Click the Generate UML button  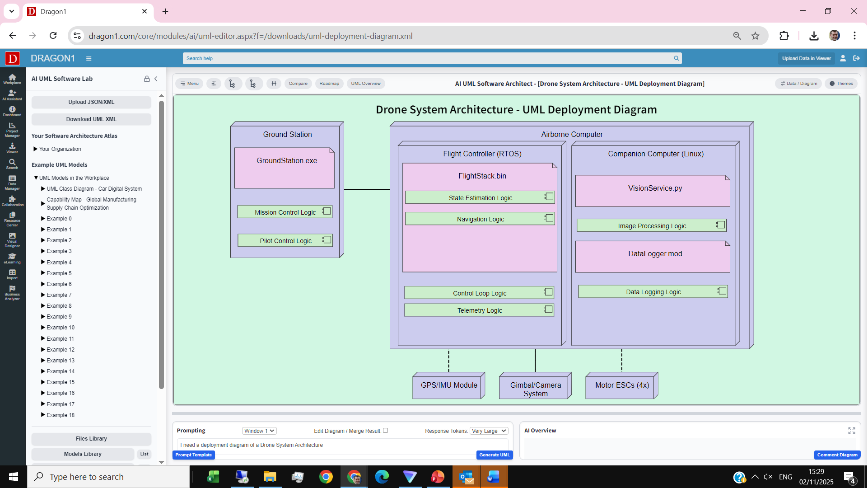click(494, 455)
